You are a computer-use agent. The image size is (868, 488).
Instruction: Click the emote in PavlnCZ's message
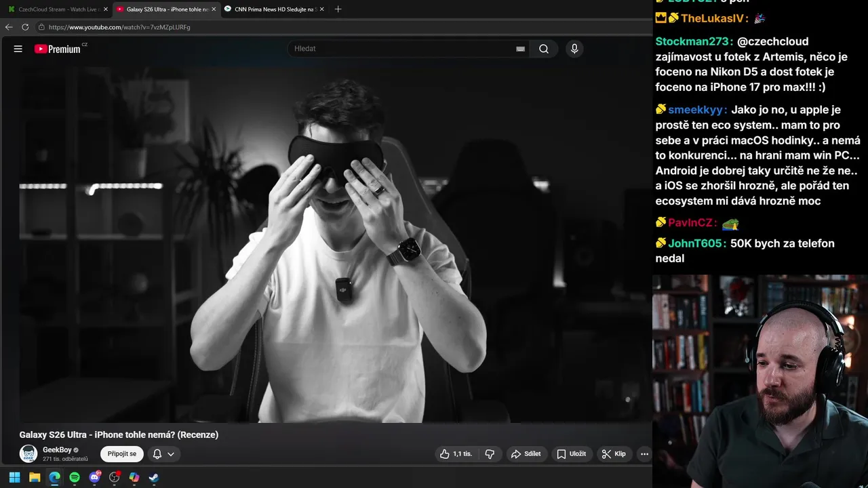pyautogui.click(x=730, y=223)
